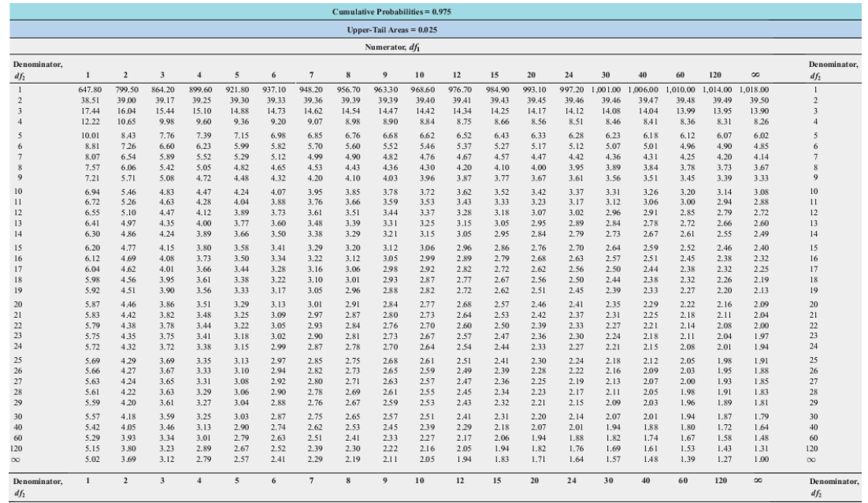Click the 'Upper-Tail Areas = 0.025' header
Screen dimensions: 868x503
[x=392, y=30]
